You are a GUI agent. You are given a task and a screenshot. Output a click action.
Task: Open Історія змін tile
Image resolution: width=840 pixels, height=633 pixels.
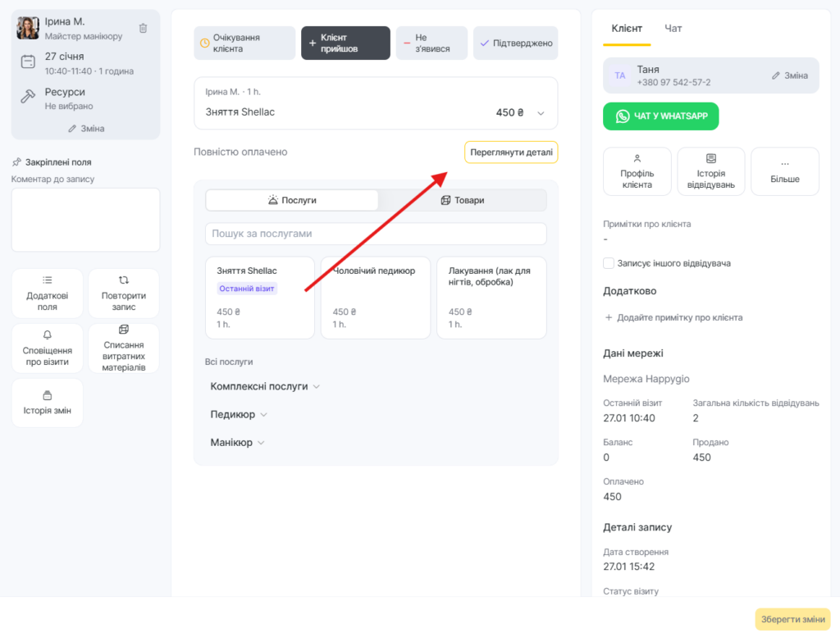pyautogui.click(x=47, y=403)
